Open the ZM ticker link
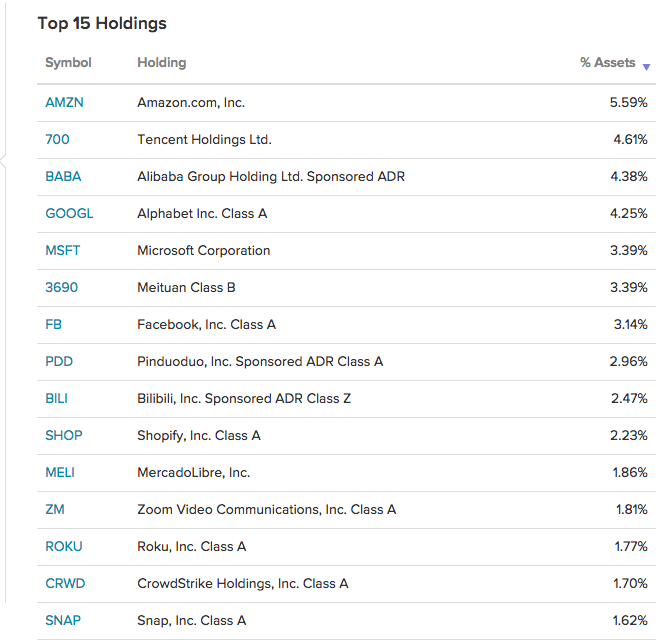Image resolution: width=669 pixels, height=643 pixels. point(55,509)
